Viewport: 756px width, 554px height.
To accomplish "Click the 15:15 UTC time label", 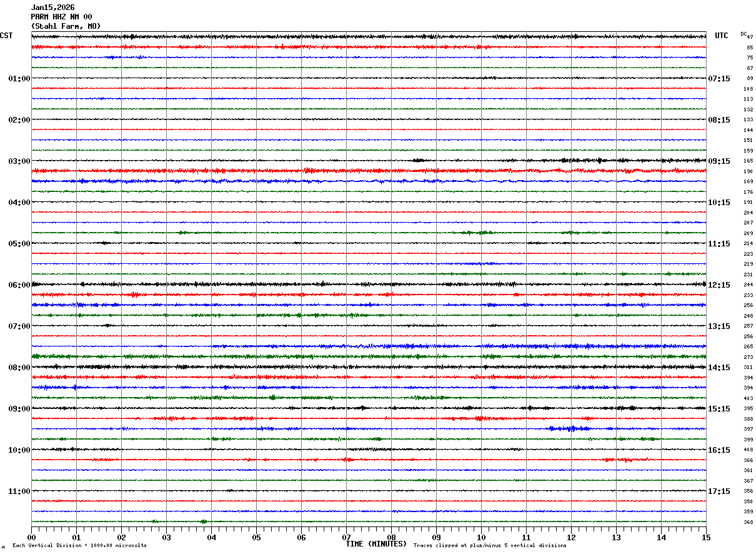I will [719, 409].
